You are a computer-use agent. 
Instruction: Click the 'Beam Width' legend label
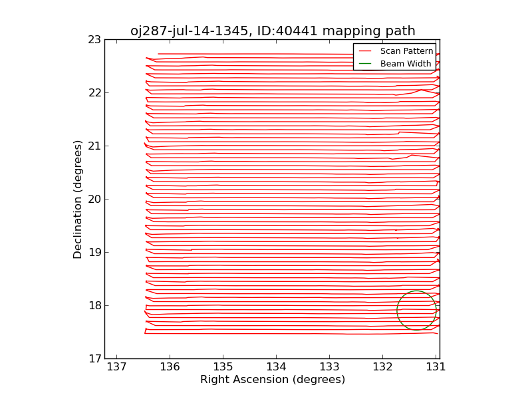pos(406,63)
